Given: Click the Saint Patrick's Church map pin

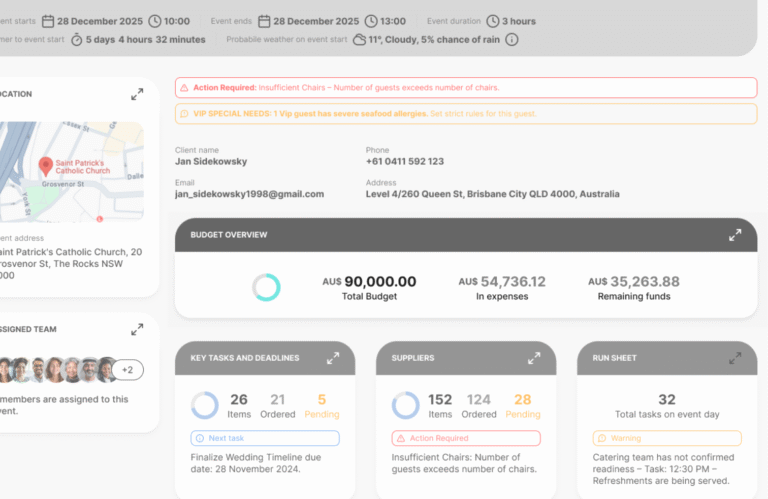Looking at the screenshot, I should pyautogui.click(x=46, y=166).
